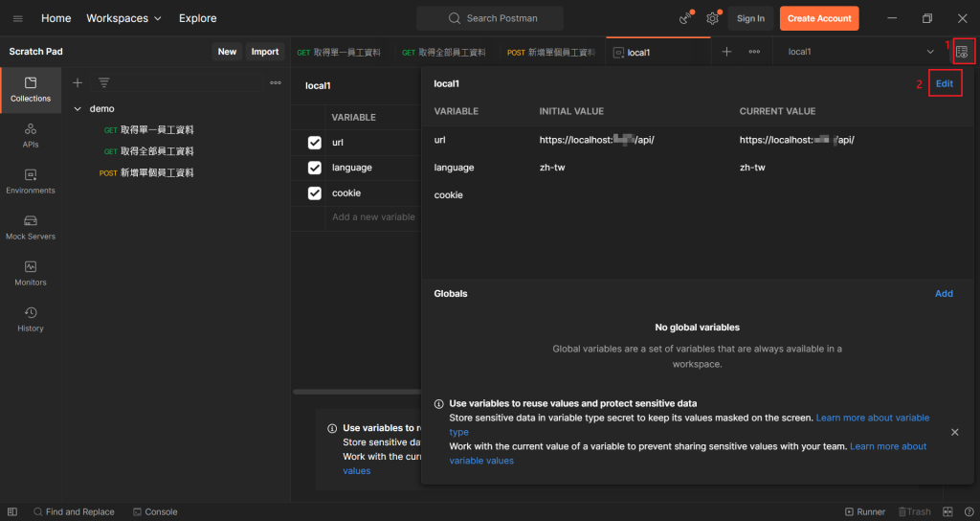Toggle the sidebar icon in status bar
The height and width of the screenshot is (521, 980).
pos(12,511)
